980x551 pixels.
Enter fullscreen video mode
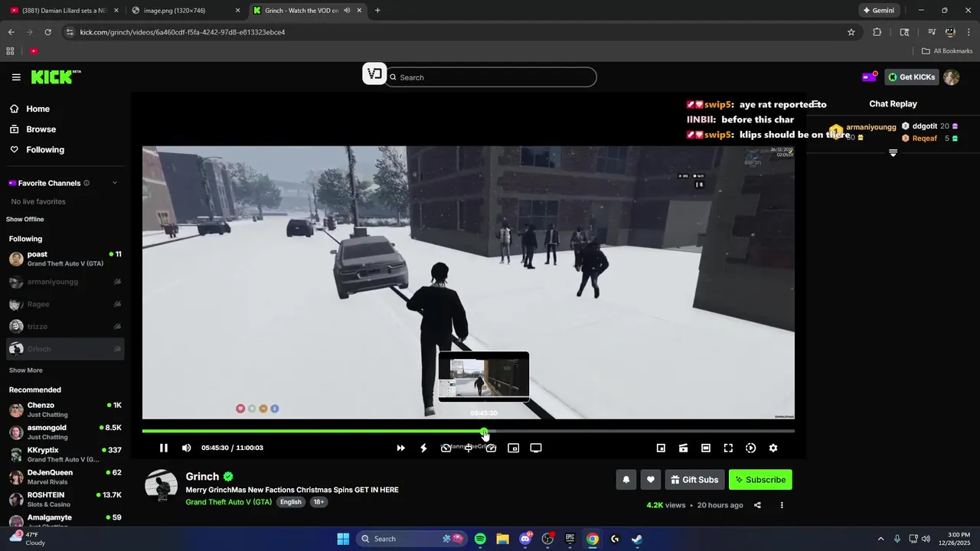[728, 448]
